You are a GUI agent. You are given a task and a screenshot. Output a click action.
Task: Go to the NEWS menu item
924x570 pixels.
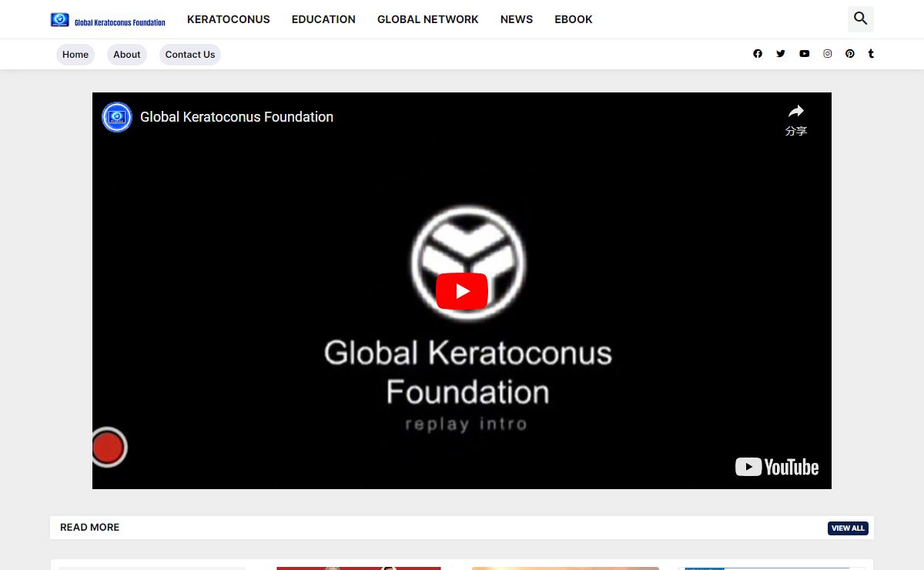(517, 19)
